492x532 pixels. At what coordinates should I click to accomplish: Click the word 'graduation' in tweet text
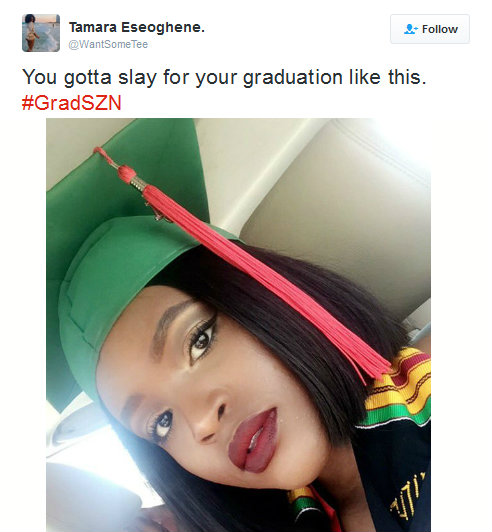coord(293,77)
